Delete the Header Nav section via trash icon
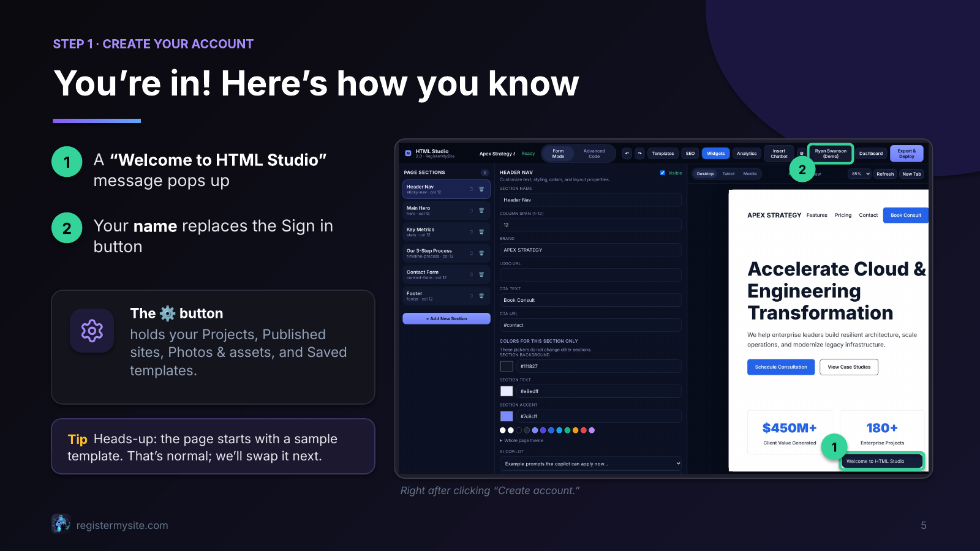 [x=481, y=189]
